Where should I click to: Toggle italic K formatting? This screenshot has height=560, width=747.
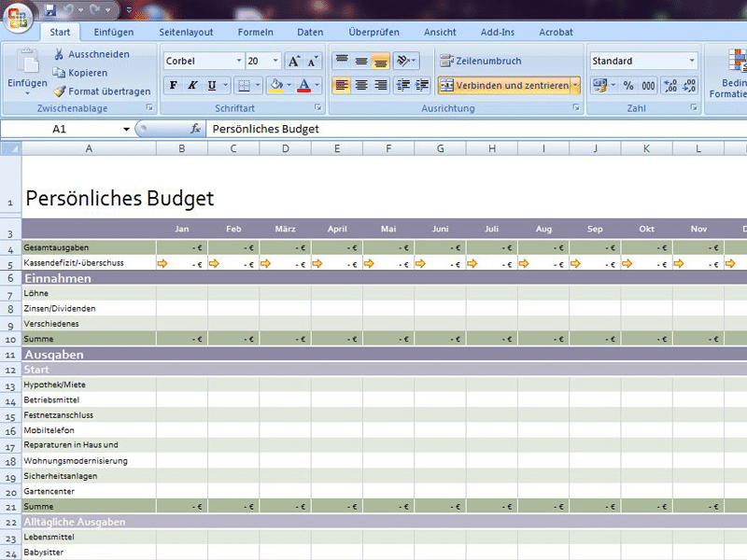tap(192, 85)
